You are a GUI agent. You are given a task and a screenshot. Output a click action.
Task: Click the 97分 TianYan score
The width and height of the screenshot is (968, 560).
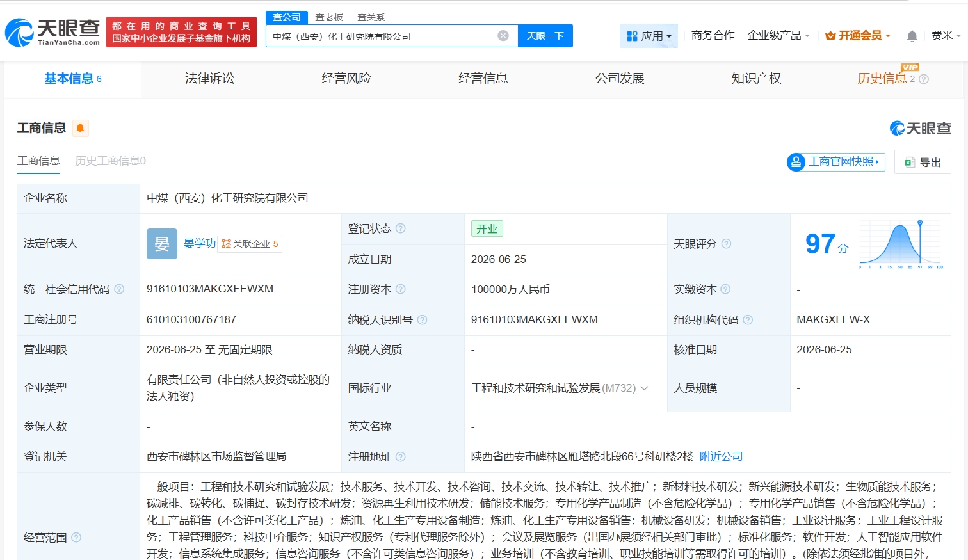(827, 244)
